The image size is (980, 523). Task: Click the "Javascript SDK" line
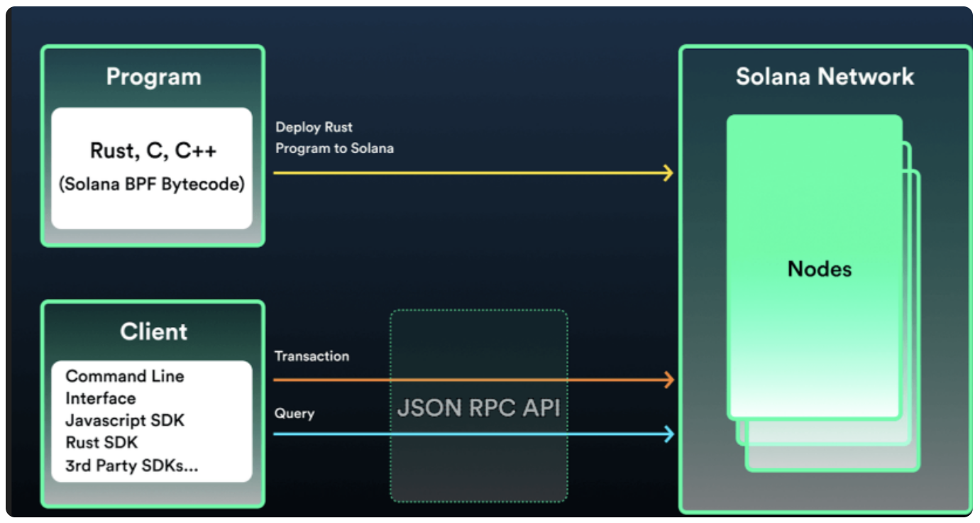124,420
